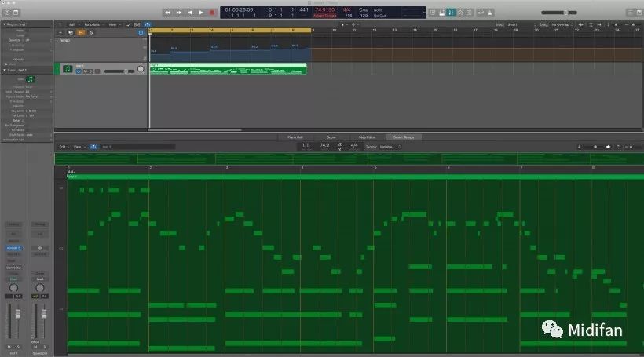Click the Tempo global track label
The height and width of the screenshot is (357, 644).
(64, 40)
